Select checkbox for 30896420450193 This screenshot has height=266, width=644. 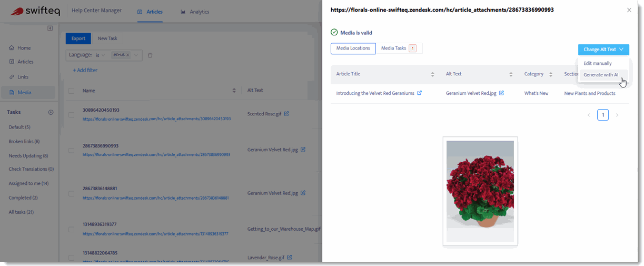(x=71, y=114)
